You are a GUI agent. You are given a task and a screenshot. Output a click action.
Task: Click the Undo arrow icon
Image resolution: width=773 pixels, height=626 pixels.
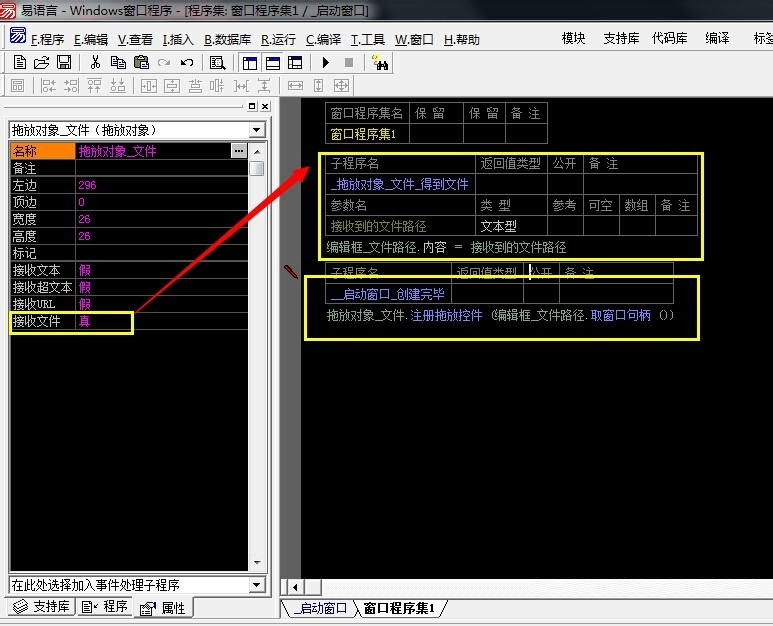[x=187, y=63]
